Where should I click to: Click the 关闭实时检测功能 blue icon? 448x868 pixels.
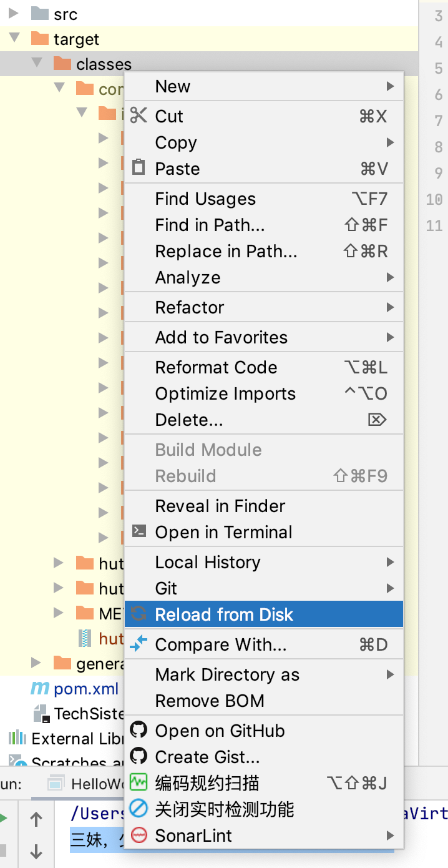coord(139,809)
